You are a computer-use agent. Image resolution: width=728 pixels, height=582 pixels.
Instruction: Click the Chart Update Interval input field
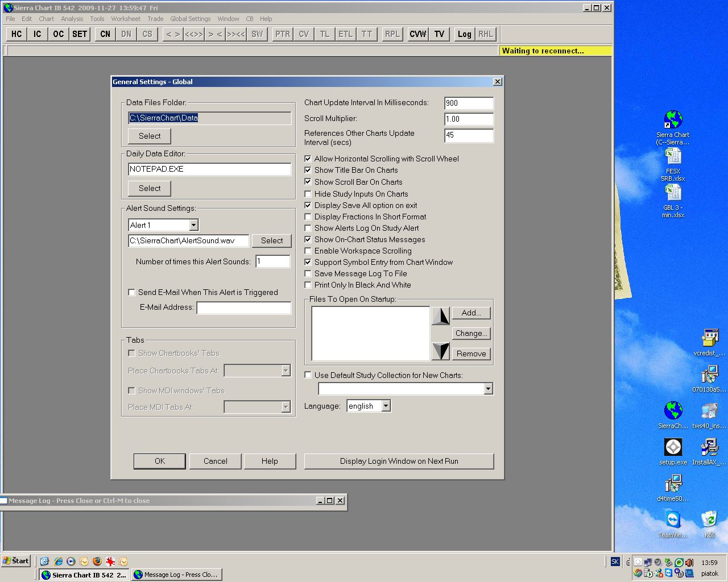(469, 103)
